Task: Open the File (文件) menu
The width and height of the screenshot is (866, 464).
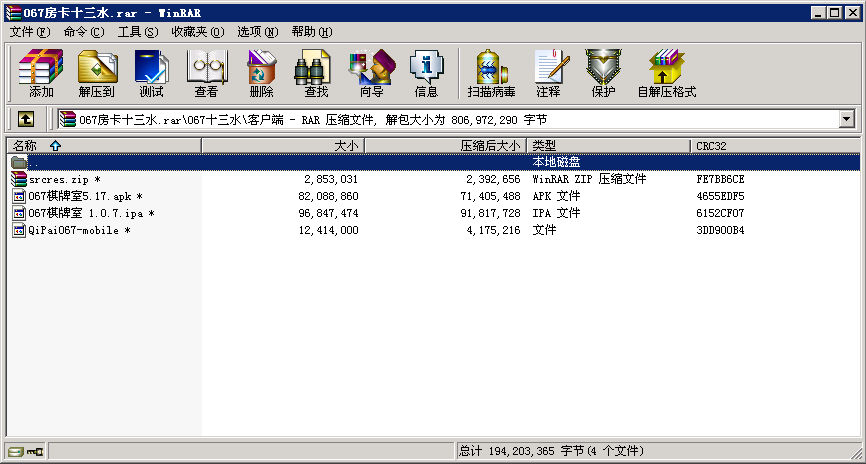Action: [x=30, y=32]
